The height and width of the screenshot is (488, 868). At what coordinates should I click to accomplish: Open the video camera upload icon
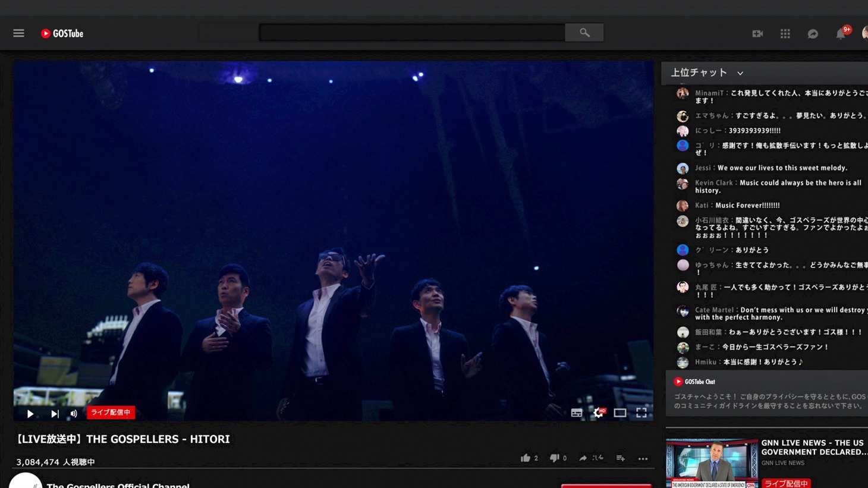757,34
